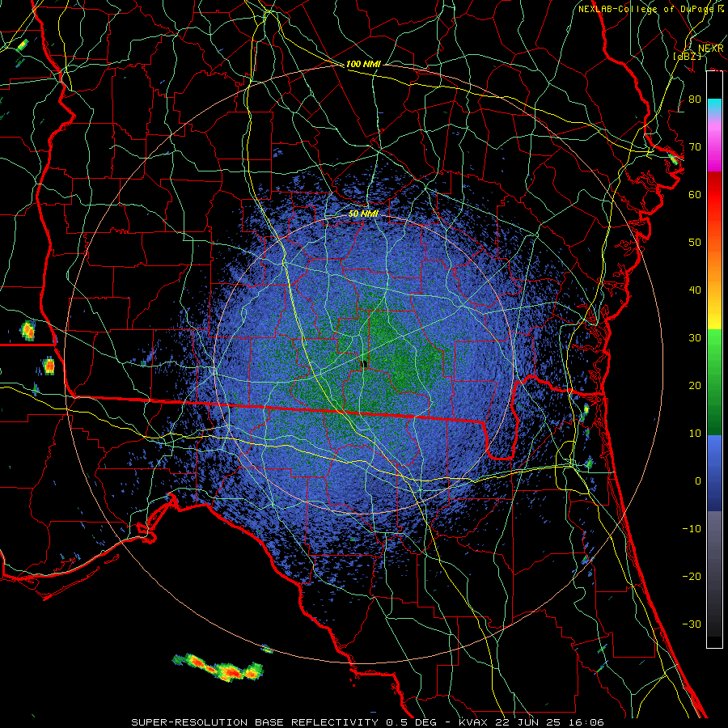The image size is (728, 728).
Task: Click the 0 value on the dBZ scale
Action: [x=698, y=481]
